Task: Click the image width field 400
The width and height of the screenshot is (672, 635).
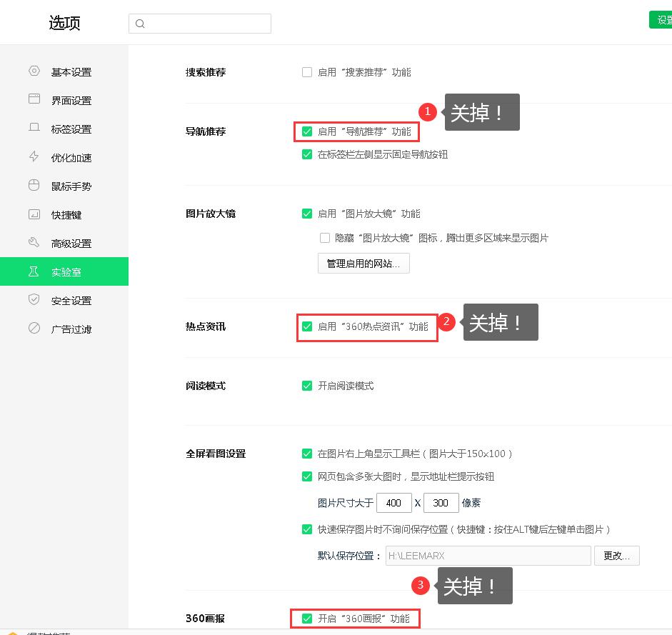Action: [x=394, y=503]
